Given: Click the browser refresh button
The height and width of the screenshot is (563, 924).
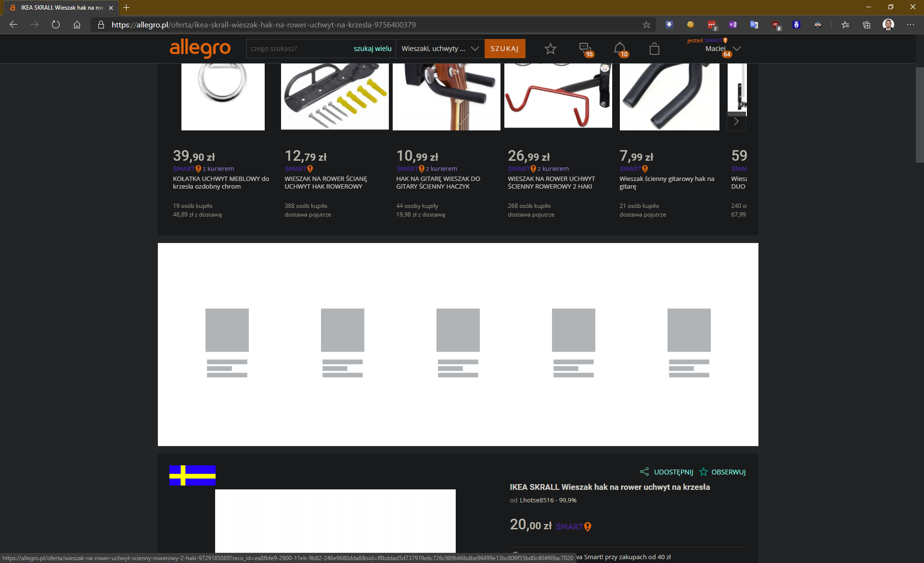Looking at the screenshot, I should click(56, 25).
